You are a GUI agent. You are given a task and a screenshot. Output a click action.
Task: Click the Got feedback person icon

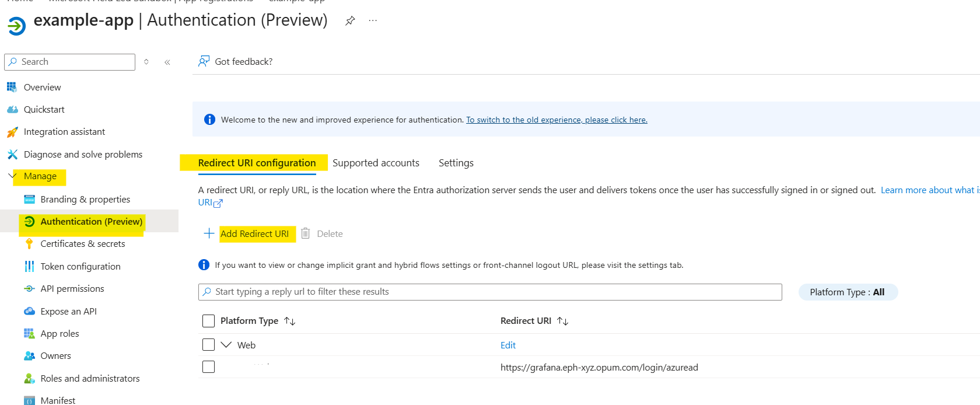(204, 61)
